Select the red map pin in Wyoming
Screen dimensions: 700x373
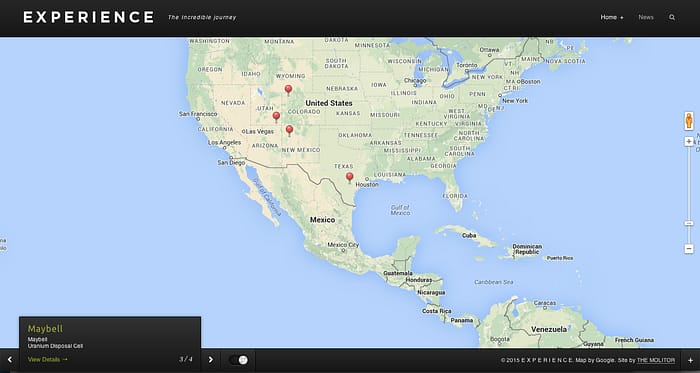[288, 90]
